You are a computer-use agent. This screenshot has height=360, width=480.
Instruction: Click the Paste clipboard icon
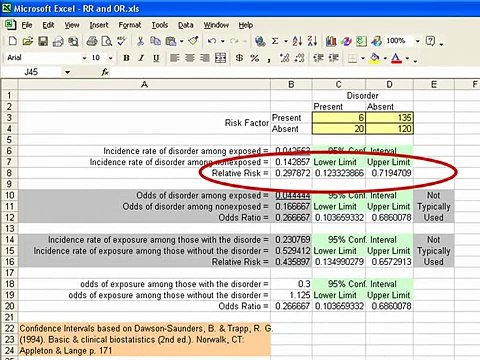pyautogui.click(x=171, y=41)
